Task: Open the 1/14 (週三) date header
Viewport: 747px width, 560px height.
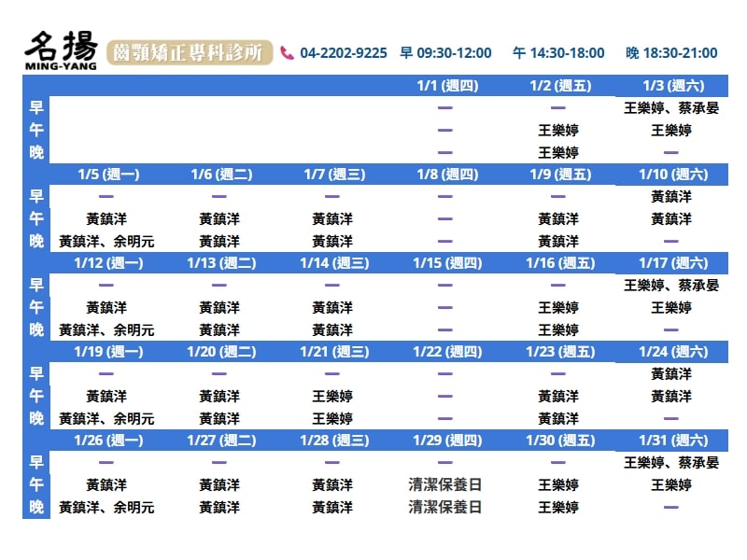Action: (x=332, y=263)
